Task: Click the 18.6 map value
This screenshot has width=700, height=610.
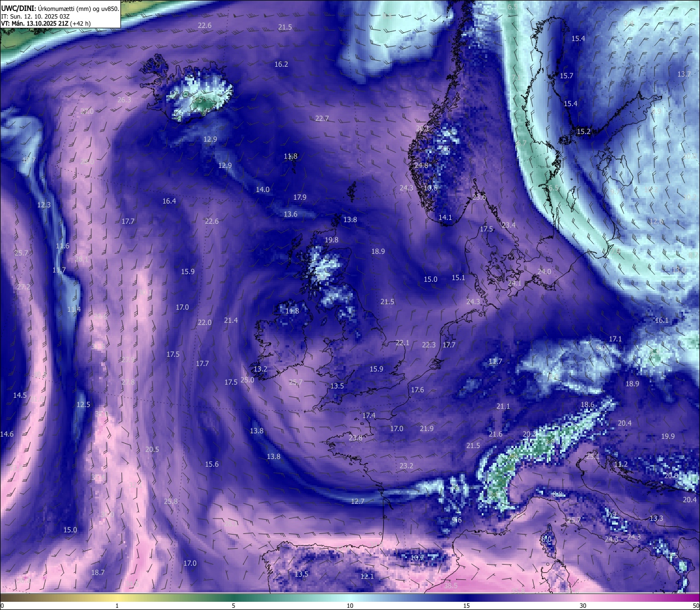Action: pyautogui.click(x=587, y=405)
